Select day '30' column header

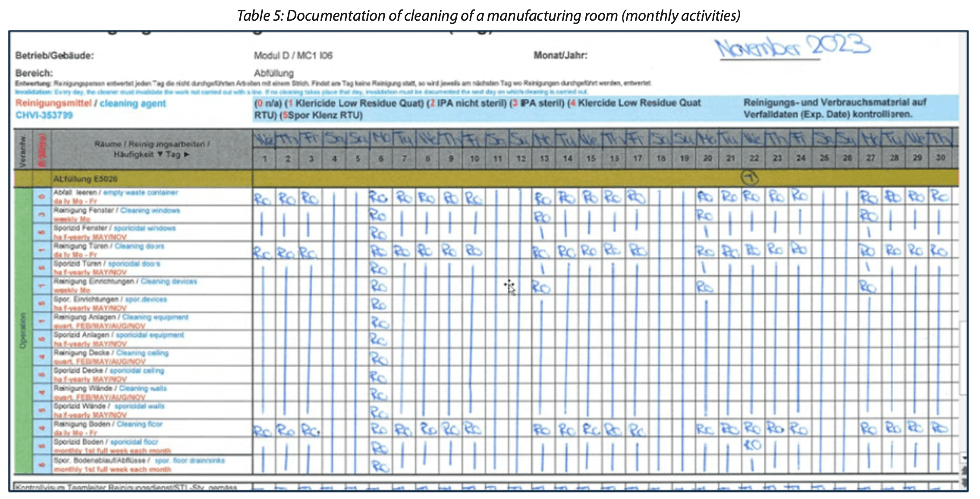coord(940,159)
